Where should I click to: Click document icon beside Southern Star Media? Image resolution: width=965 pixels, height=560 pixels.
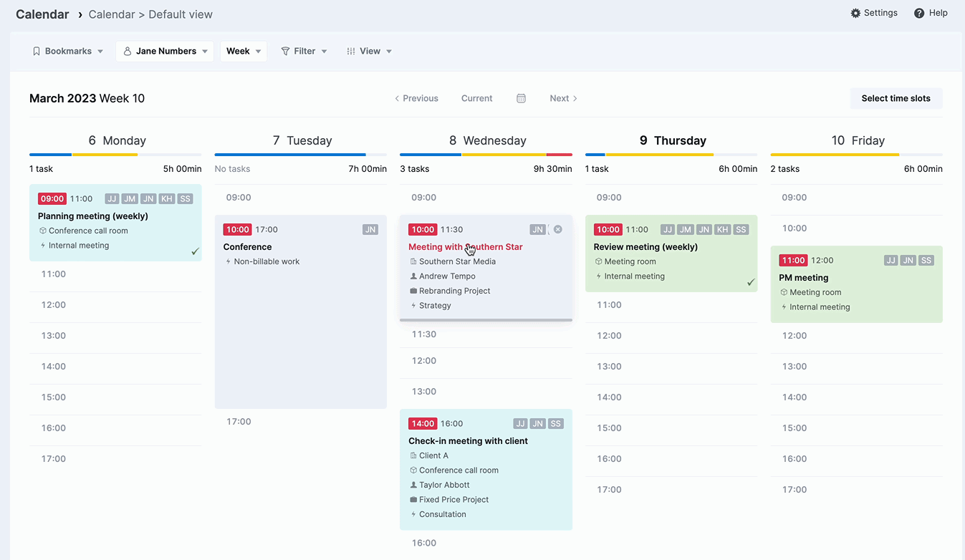click(413, 261)
